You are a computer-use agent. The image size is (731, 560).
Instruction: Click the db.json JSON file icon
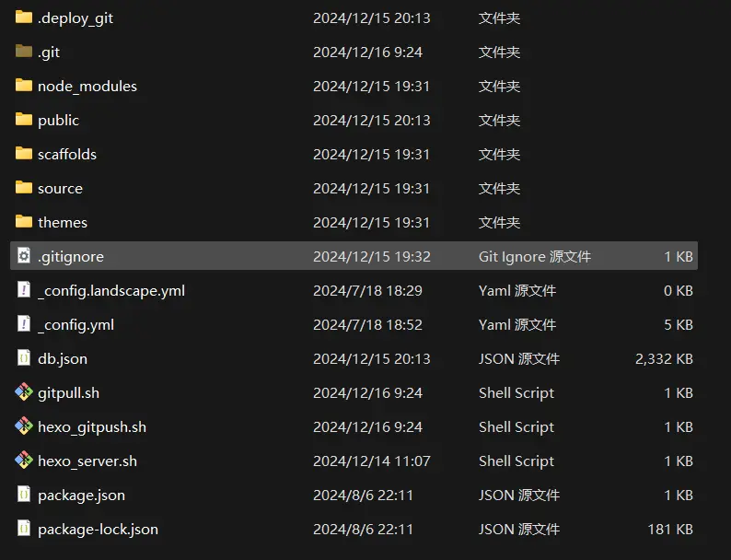click(x=24, y=357)
